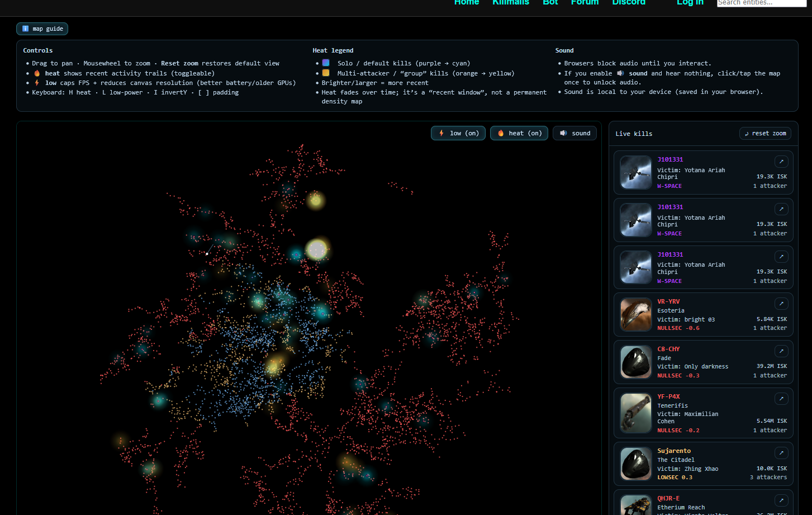The height and width of the screenshot is (515, 812).
Task: Click the first J101331 kill's arrow icon
Action: tap(781, 162)
